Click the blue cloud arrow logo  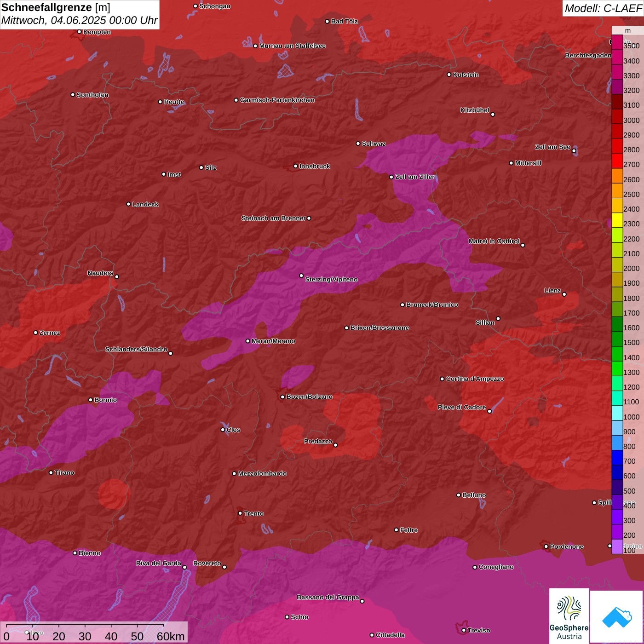point(616,617)
